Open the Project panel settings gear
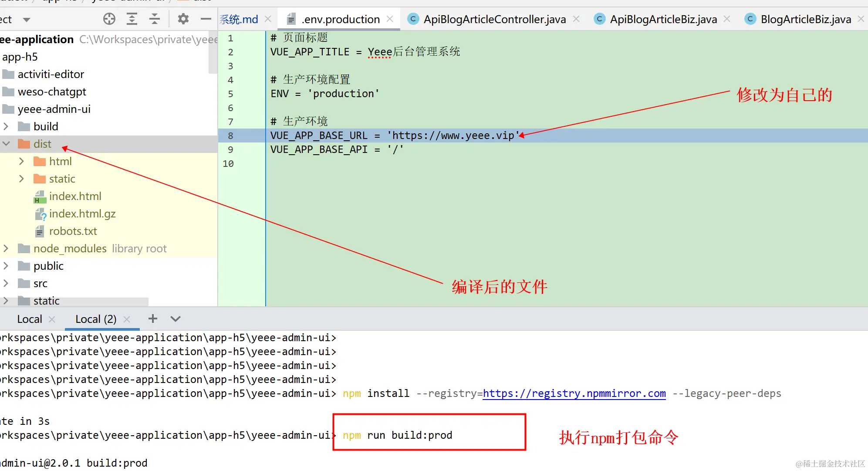 tap(183, 19)
